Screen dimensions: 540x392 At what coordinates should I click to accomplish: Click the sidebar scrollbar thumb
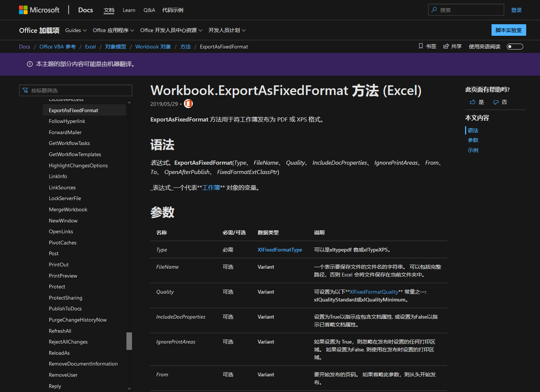pyautogui.click(x=129, y=341)
